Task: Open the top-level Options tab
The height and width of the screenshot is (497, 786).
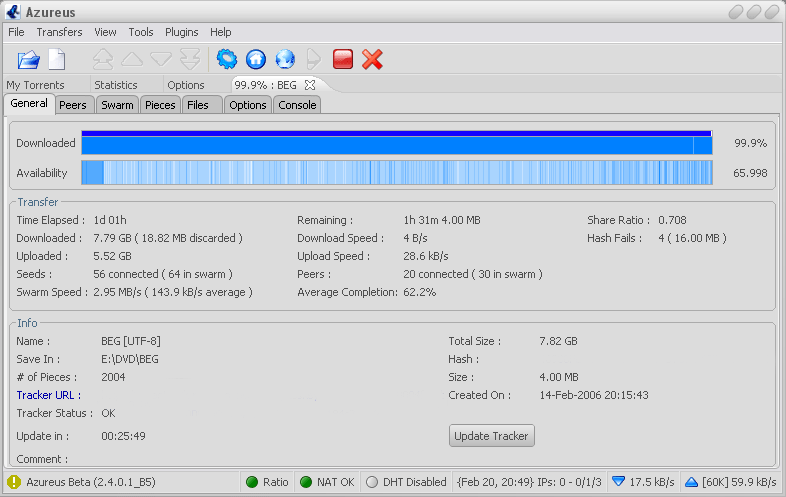Action: (x=186, y=85)
